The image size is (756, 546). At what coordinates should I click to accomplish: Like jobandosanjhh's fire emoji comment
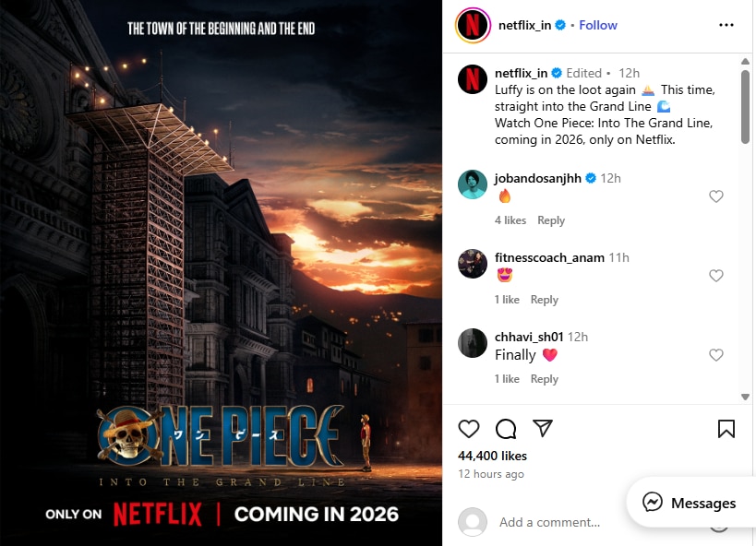(716, 196)
